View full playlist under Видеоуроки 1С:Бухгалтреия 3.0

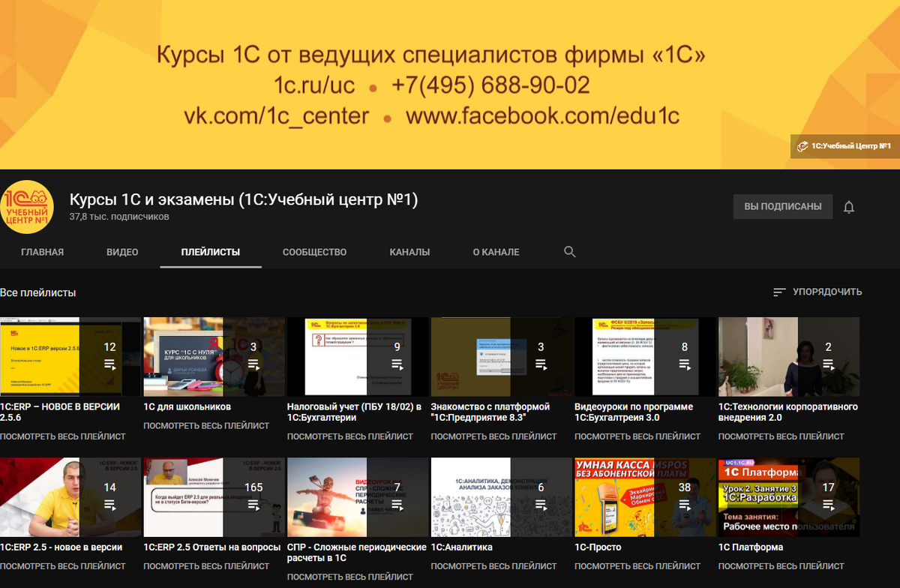[638, 436]
